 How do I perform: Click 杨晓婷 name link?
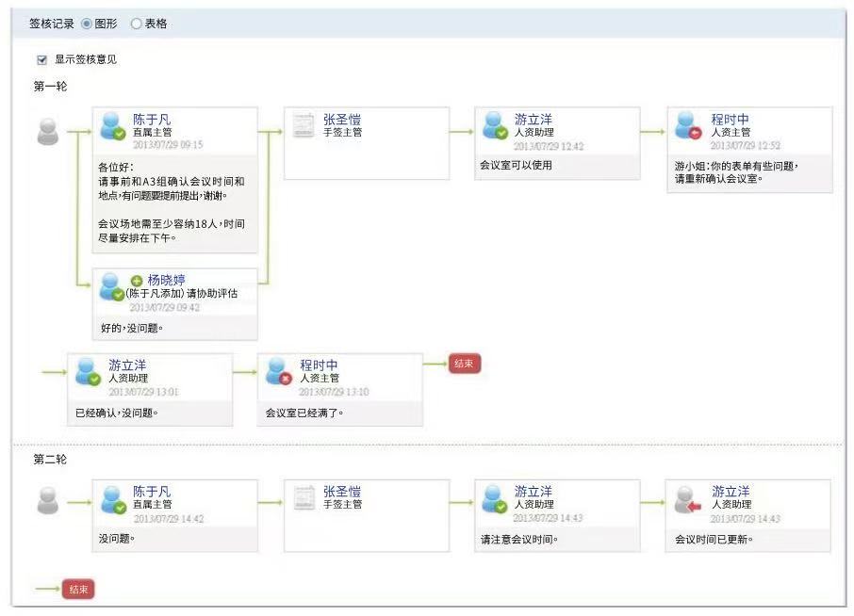point(166,280)
